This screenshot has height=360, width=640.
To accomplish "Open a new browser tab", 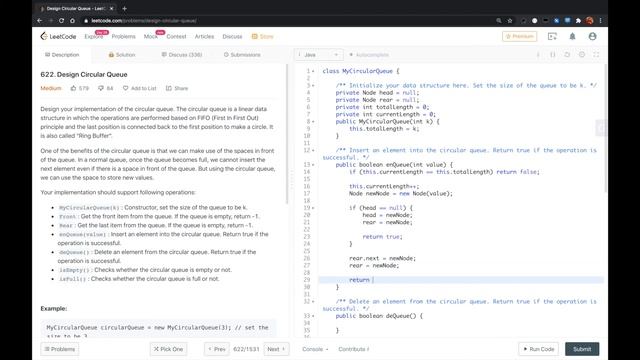I will (124, 8).
